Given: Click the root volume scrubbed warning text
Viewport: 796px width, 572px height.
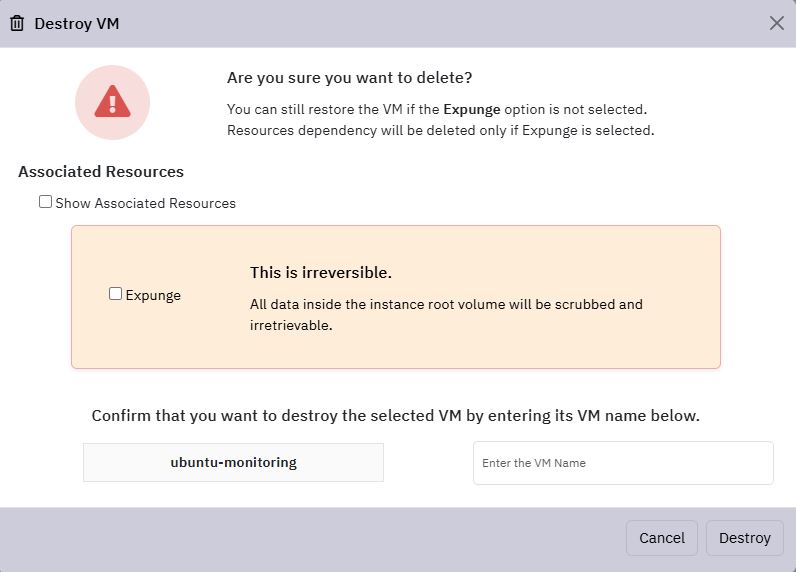Looking at the screenshot, I should [446, 315].
